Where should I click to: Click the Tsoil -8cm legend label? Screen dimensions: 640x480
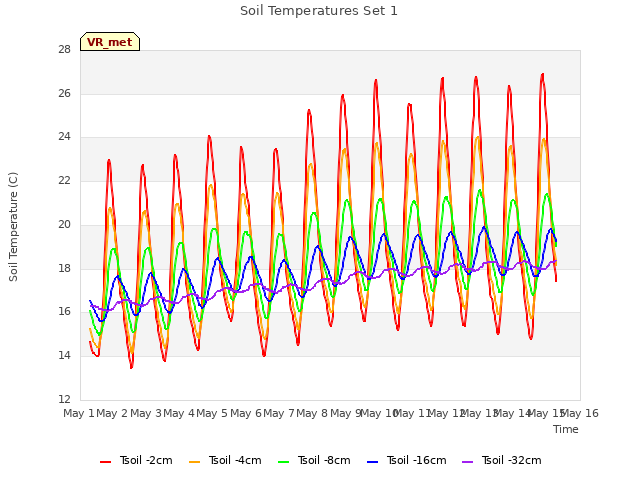click(x=324, y=460)
